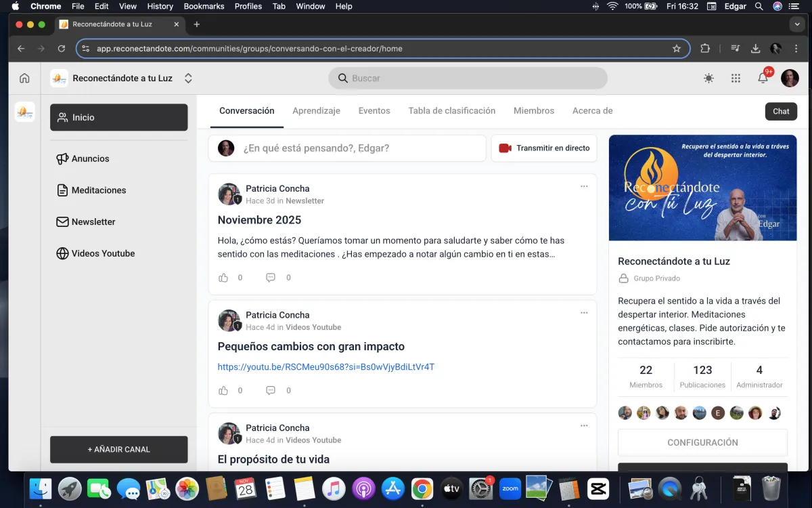Click the home icon in top bar
The height and width of the screenshot is (508, 812).
pos(24,79)
